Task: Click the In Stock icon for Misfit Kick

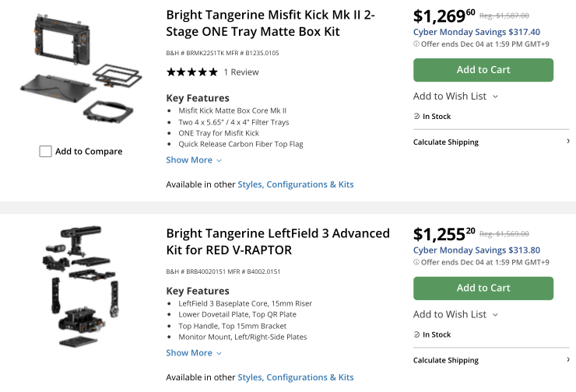Action: (417, 117)
